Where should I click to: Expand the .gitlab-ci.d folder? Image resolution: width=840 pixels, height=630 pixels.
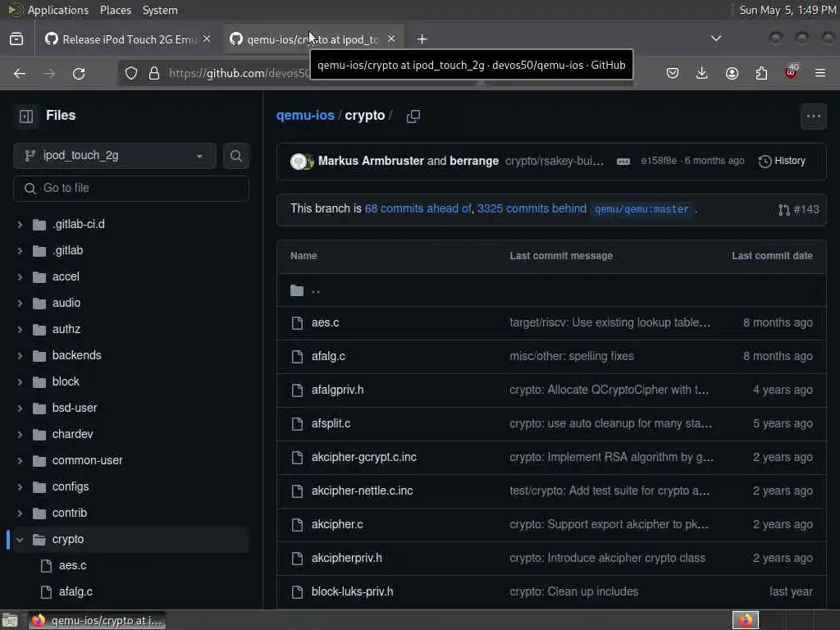click(x=20, y=225)
